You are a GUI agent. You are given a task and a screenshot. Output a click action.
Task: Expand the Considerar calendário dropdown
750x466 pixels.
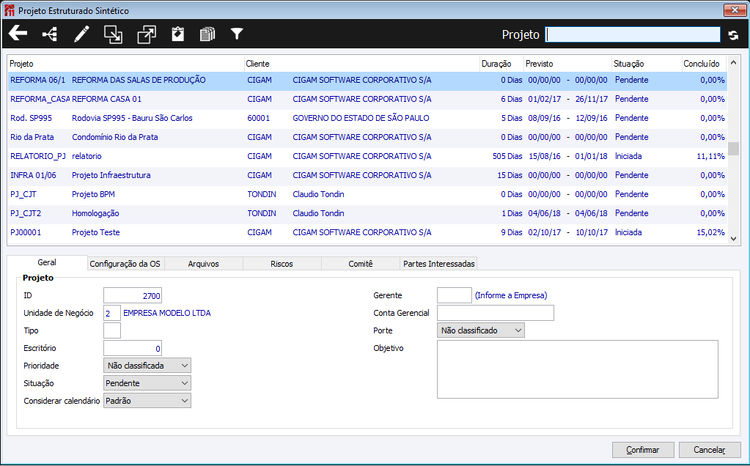[x=147, y=401]
